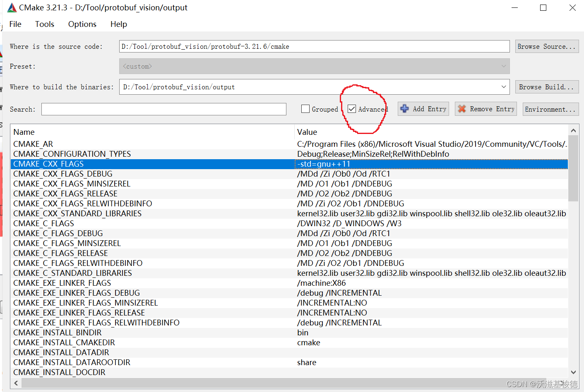Viewport: 584px width, 392px height.
Task: Select the CMAKE_INSTALL_CMAKEDIR entry
Action: pos(64,342)
